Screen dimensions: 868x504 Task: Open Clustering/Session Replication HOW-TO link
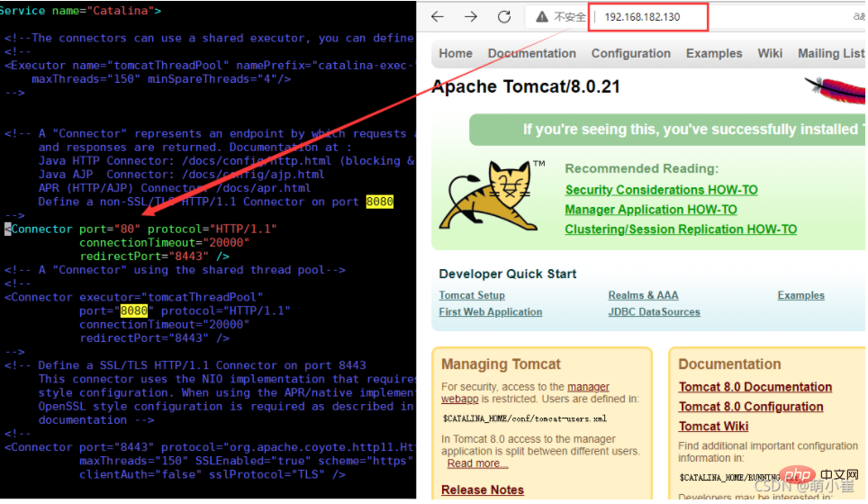pyautogui.click(x=681, y=229)
